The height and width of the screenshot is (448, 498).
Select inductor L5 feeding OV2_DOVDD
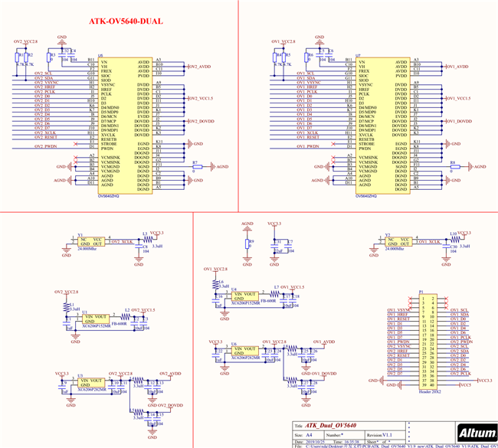tap(139, 412)
